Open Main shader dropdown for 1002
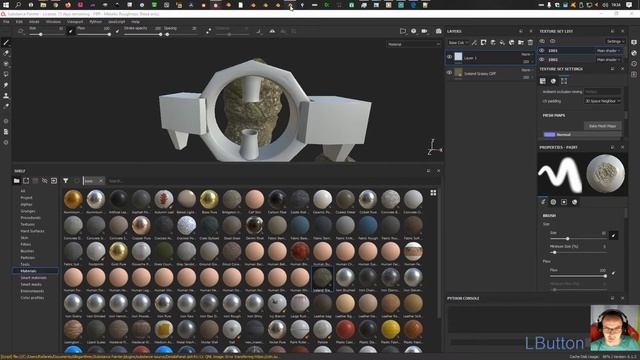This screenshot has height=360, width=640. coord(609,60)
